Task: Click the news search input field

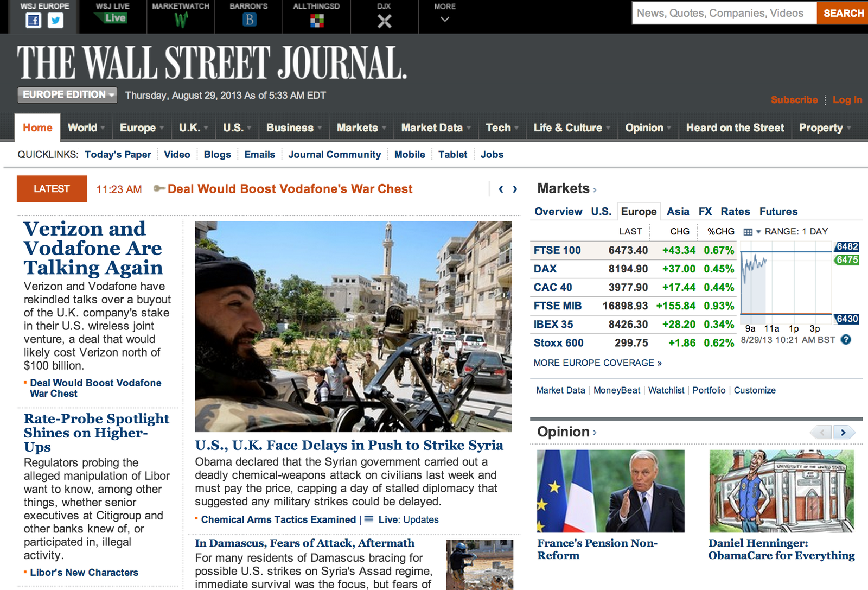Action: coord(724,13)
